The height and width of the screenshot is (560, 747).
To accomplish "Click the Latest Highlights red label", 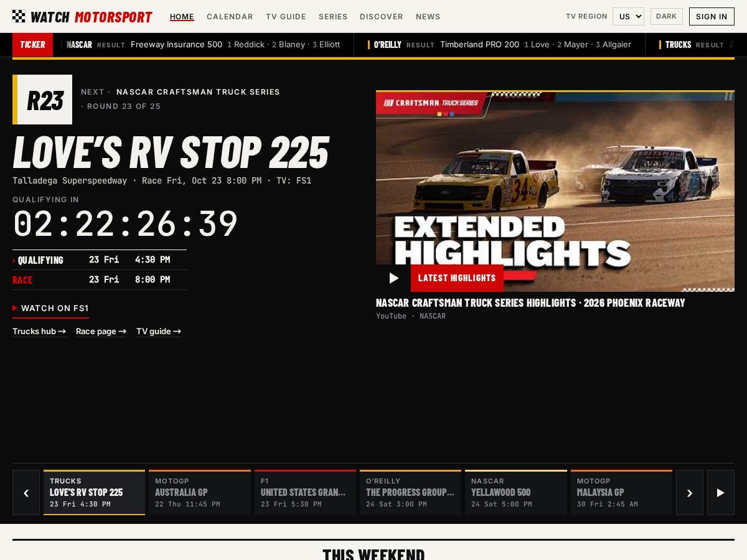I will pos(457,278).
